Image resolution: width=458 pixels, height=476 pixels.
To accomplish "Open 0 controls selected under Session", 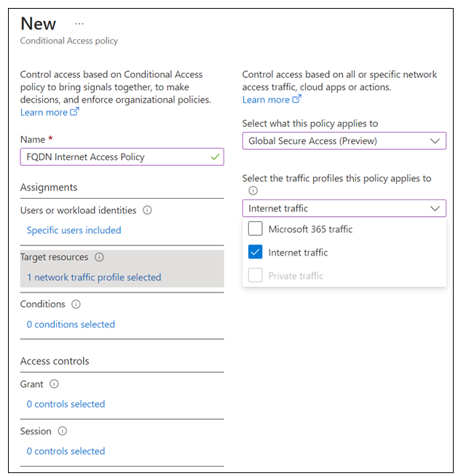I will click(66, 451).
